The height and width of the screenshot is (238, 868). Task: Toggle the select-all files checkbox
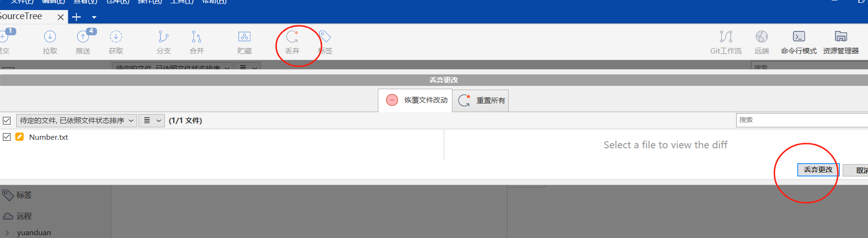click(x=7, y=121)
